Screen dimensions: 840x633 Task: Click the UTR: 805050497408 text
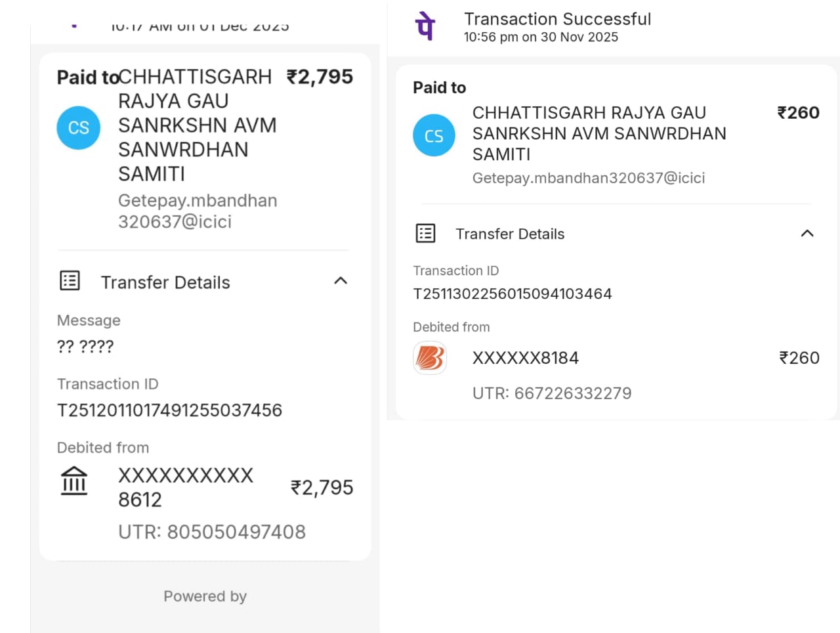point(211,532)
